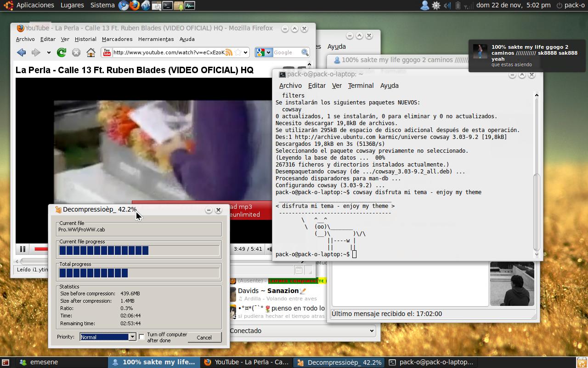Open the Lugares menu
Image resolution: width=588 pixels, height=368 pixels.
[x=72, y=5]
